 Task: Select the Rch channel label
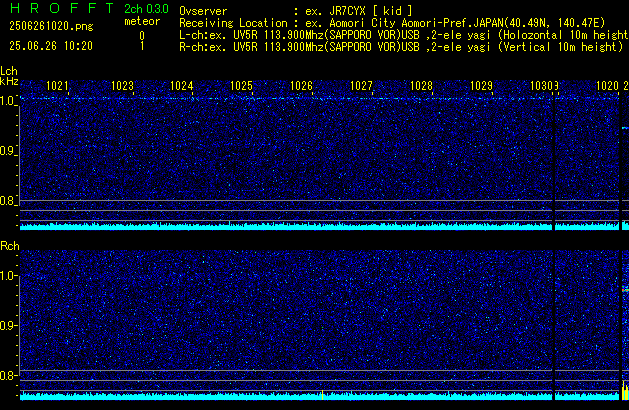pyautogui.click(x=10, y=246)
